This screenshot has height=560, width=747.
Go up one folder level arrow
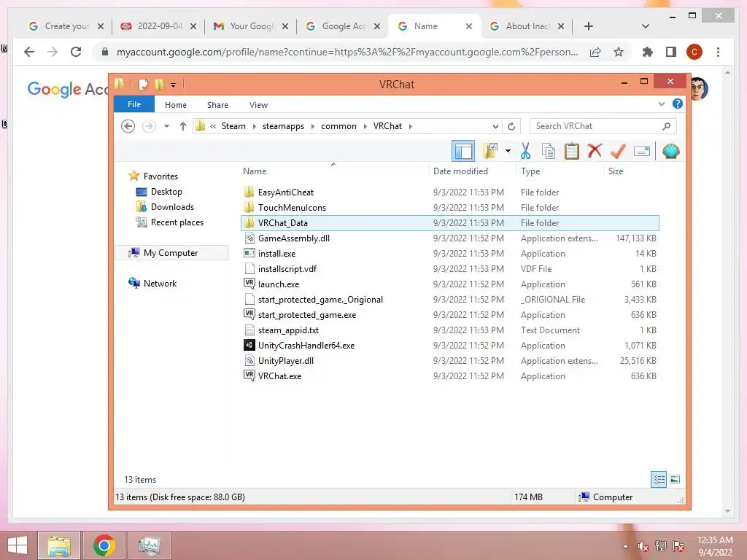(183, 126)
